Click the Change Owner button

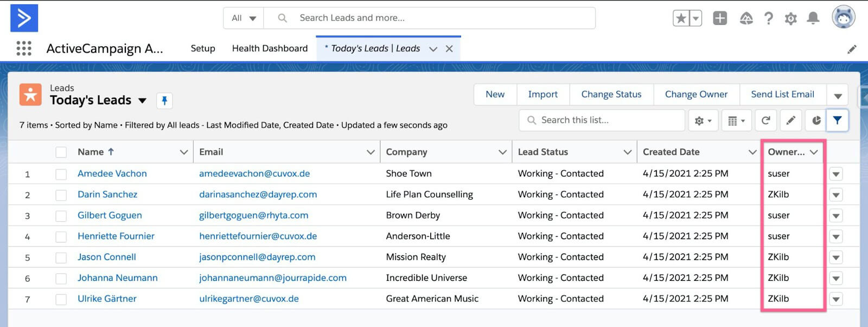click(x=696, y=95)
